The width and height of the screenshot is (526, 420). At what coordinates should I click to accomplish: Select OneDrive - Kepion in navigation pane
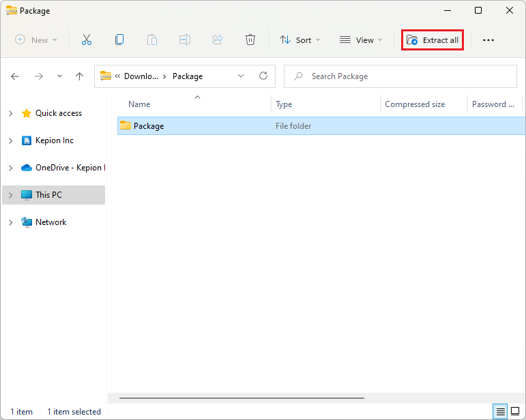[63, 168]
